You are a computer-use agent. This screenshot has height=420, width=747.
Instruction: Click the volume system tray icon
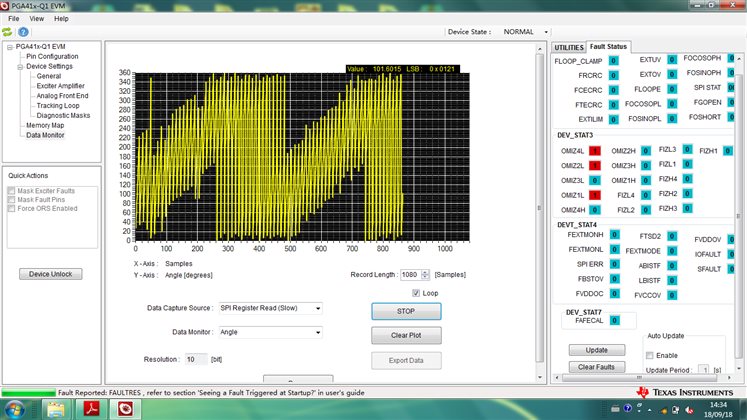689,410
